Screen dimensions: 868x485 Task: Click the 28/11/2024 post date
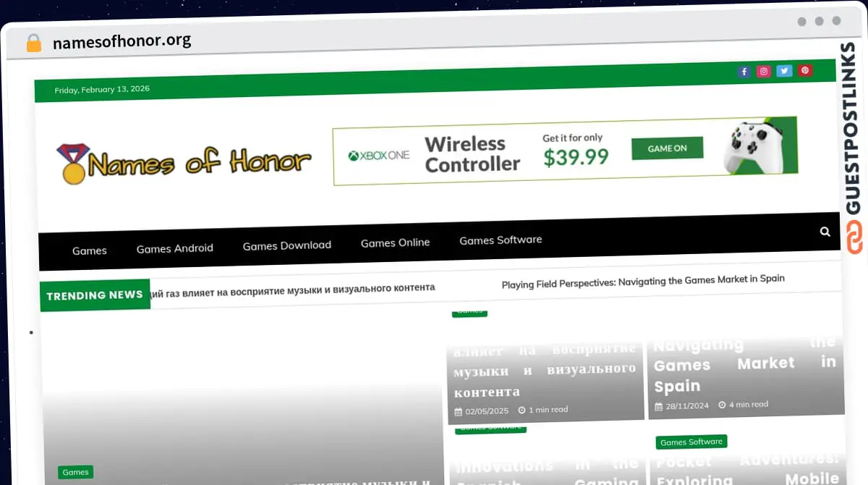pyautogui.click(x=681, y=406)
